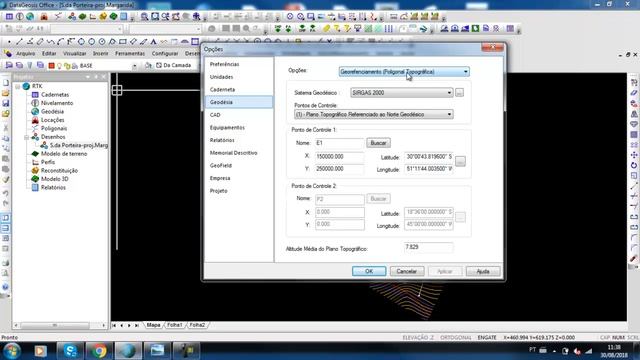Click the zoom window magnifier icon
Image resolution: width=640 pixels, height=360 pixels.
click(x=144, y=17)
